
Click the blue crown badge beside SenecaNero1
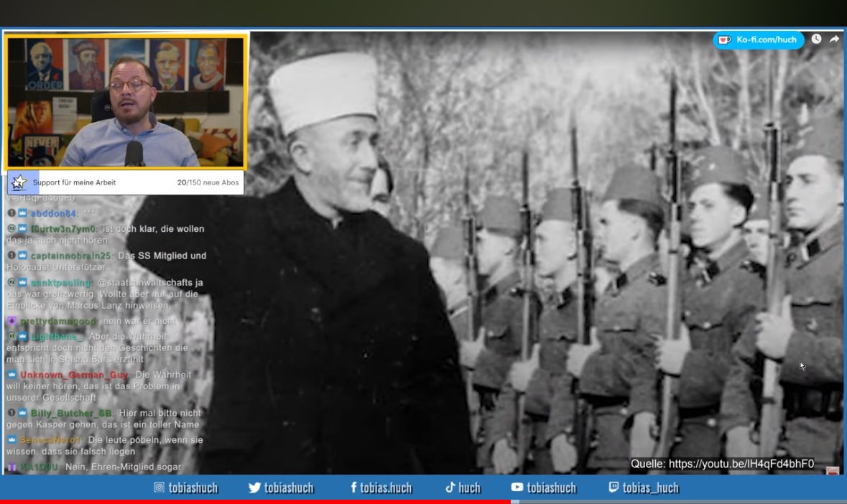(x=11, y=440)
